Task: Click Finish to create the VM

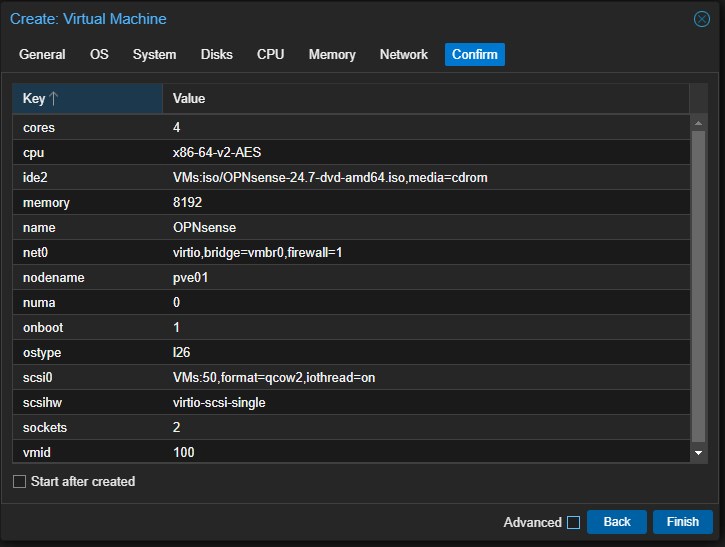Action: [x=682, y=522]
